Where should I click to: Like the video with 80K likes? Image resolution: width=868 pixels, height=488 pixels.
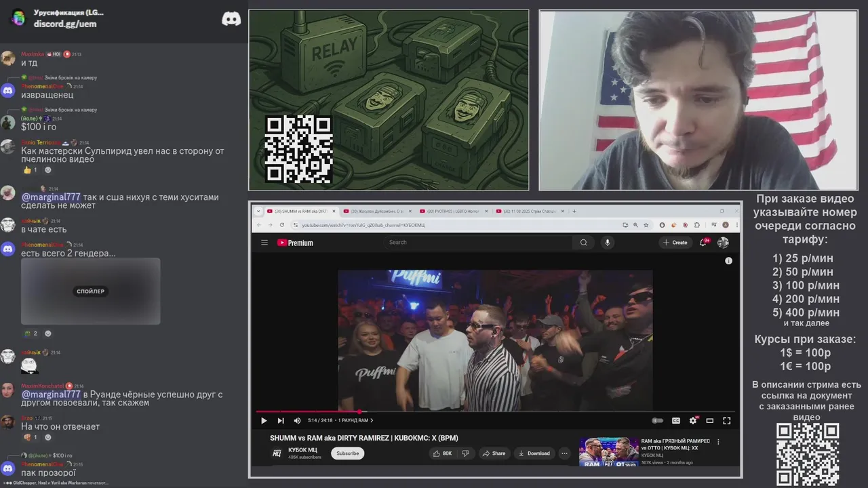point(442,453)
